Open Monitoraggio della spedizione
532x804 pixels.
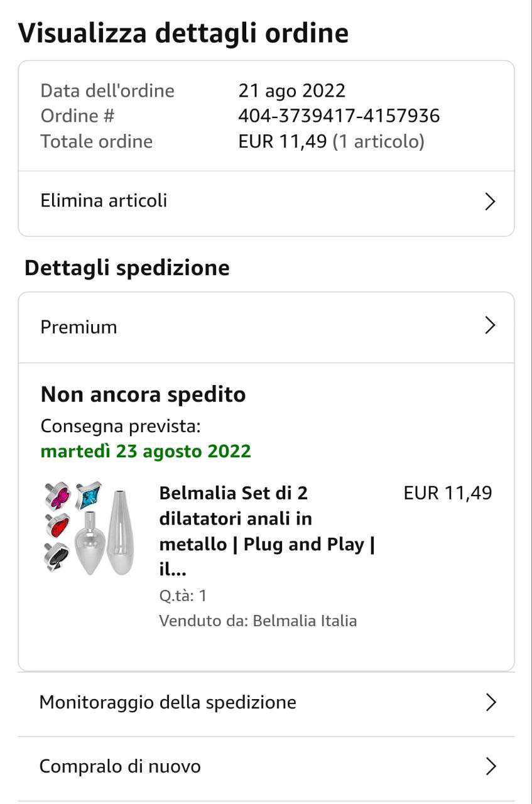click(x=168, y=702)
